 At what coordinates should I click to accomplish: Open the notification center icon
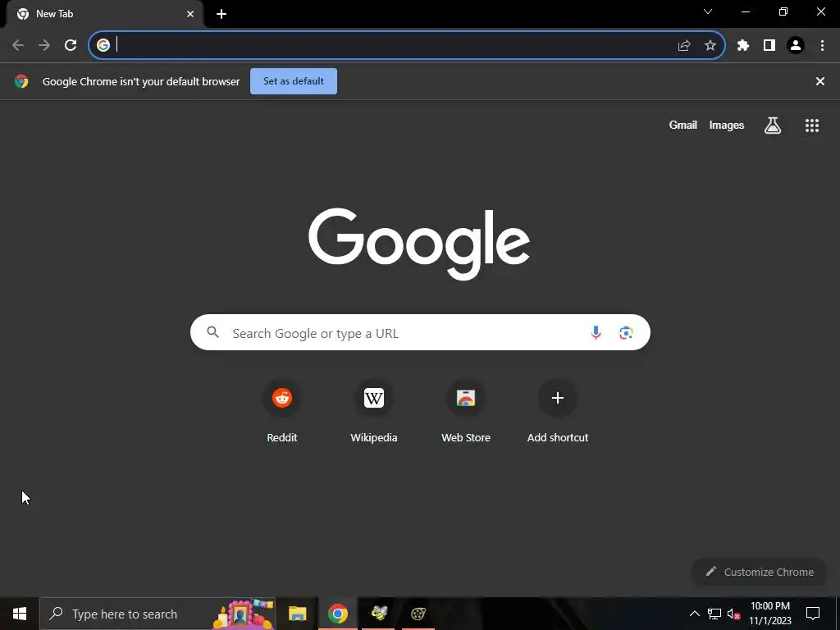coord(813,614)
